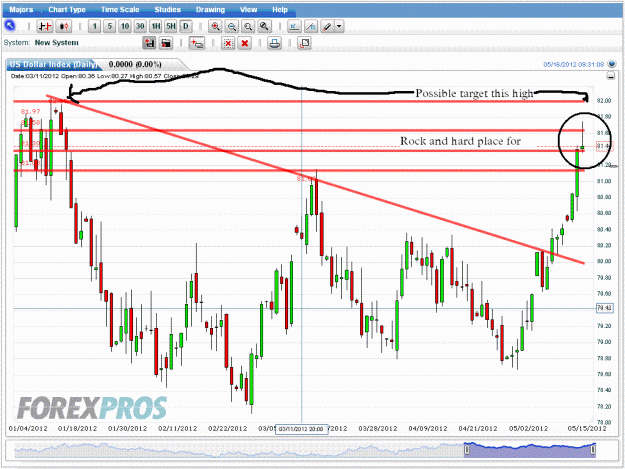Collapse the chart panel minus button
This screenshot has width=625, height=469.
[610, 76]
